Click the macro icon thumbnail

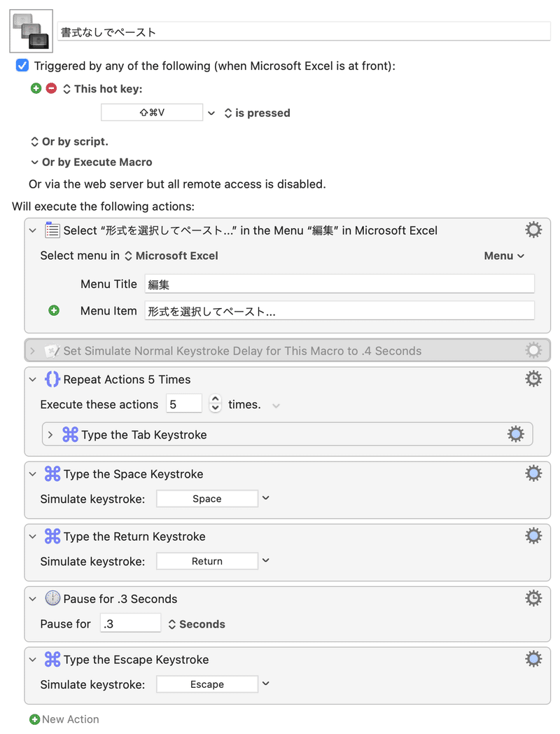tap(31, 31)
